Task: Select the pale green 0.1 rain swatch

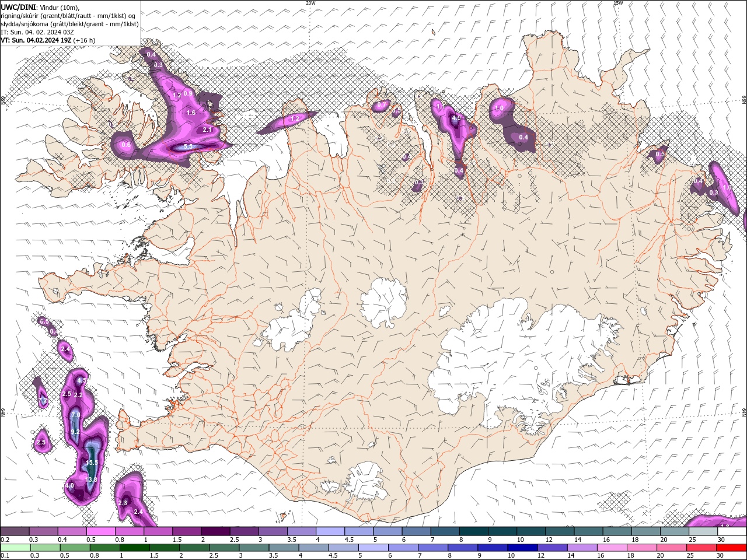Action: [15, 548]
